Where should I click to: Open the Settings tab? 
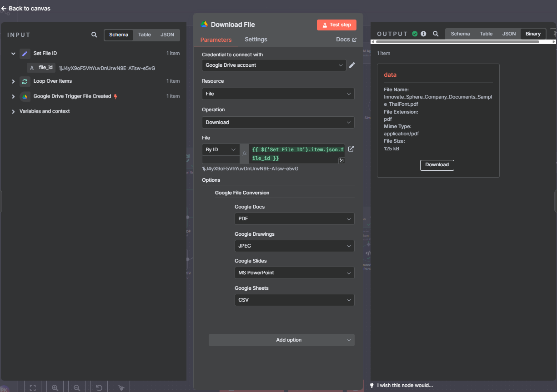[256, 40]
